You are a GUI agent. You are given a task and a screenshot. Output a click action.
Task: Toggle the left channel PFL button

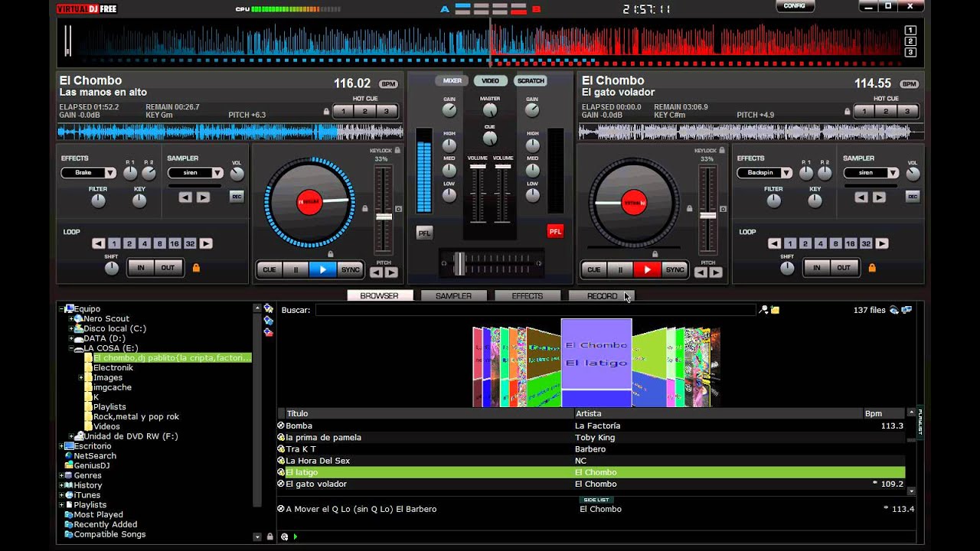tap(424, 233)
